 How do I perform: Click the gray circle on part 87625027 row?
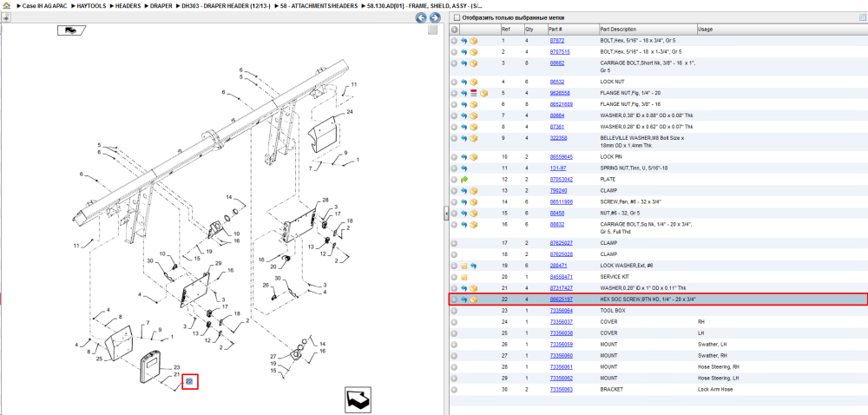click(454, 243)
